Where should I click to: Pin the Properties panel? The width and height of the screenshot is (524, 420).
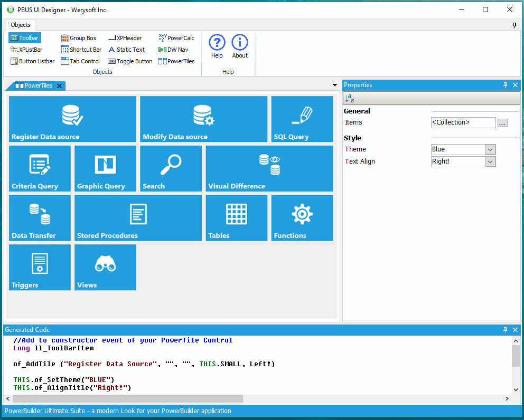tap(505, 85)
